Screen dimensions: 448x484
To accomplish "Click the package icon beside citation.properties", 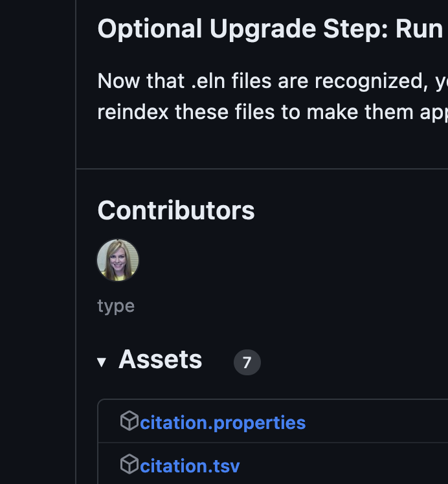I will click(129, 421).
